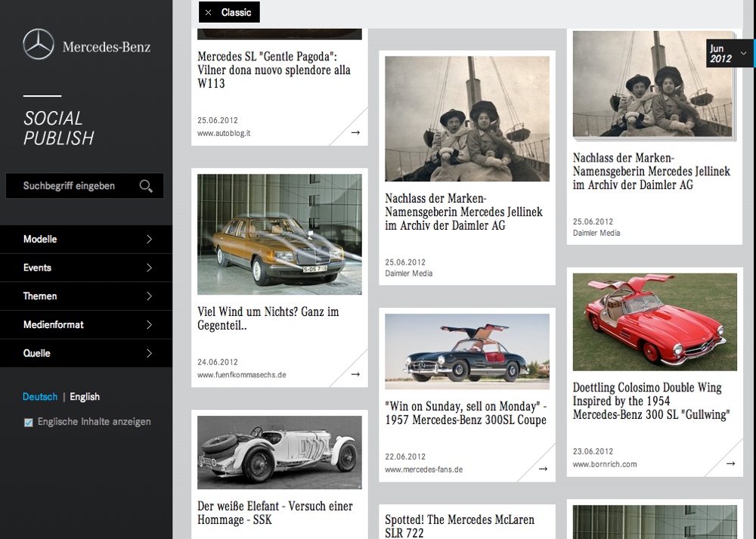Click the www.fuenfkommasechs.de source text
The image size is (756, 539).
(x=242, y=375)
